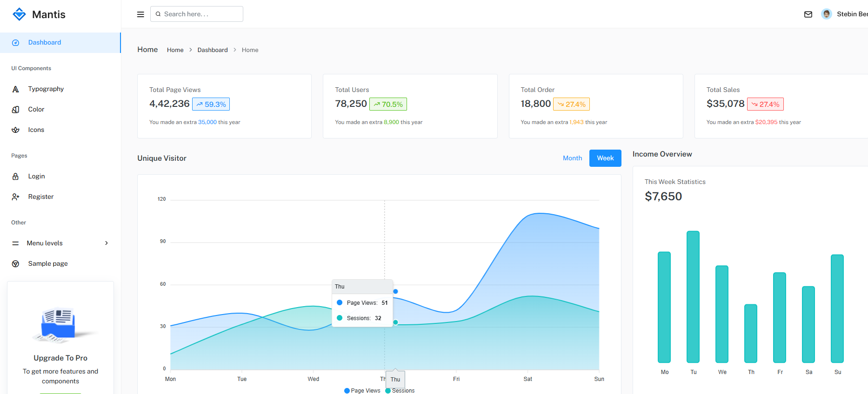Open the Icons sidebar menu item
This screenshot has height=394, width=868.
[36, 130]
